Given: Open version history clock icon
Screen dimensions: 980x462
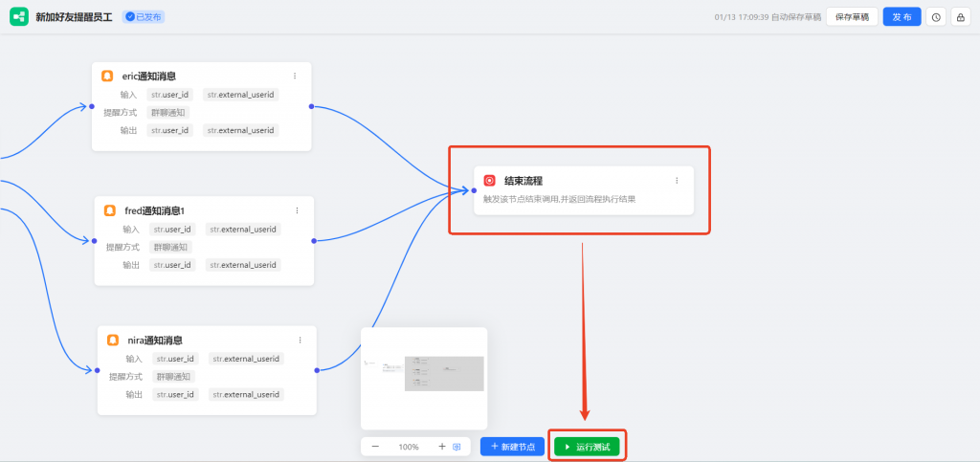Looking at the screenshot, I should (936, 17).
